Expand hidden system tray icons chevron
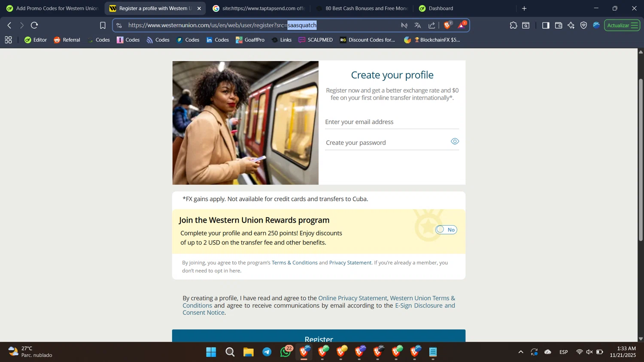 pos(521,352)
